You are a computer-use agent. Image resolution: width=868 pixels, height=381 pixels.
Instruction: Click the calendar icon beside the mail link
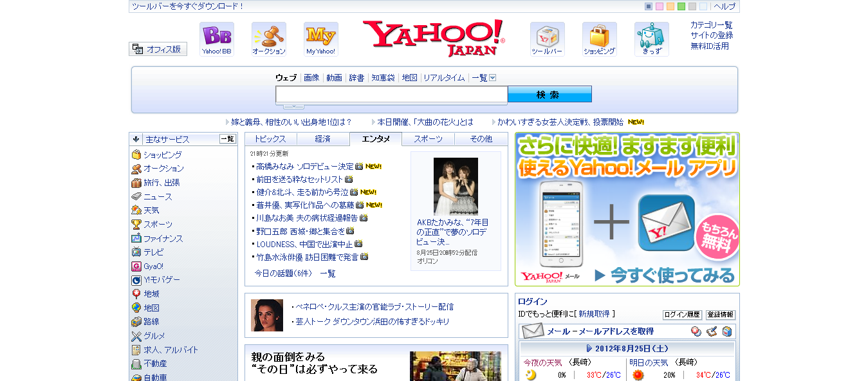coord(727,331)
